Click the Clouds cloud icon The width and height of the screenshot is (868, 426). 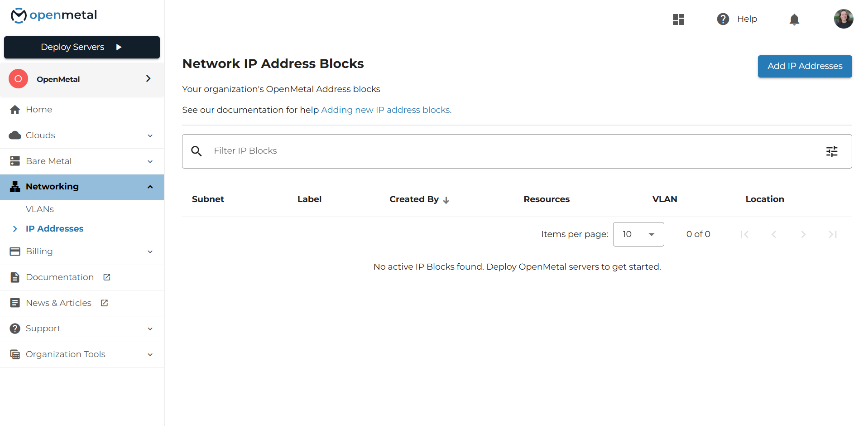15,136
